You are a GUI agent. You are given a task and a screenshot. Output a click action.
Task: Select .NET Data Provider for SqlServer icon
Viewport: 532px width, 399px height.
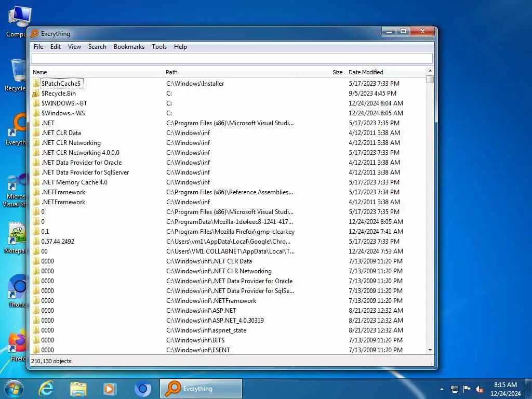36,172
